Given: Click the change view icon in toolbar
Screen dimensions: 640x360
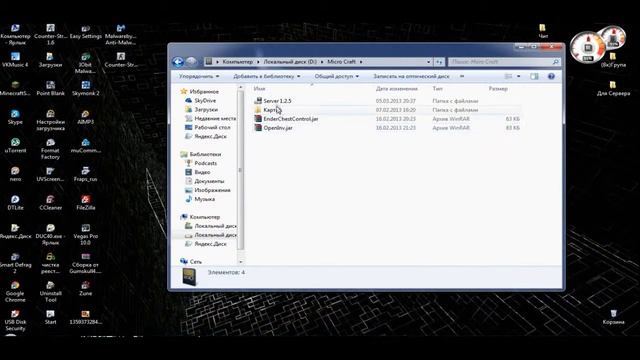Looking at the screenshot, I should coord(508,76).
